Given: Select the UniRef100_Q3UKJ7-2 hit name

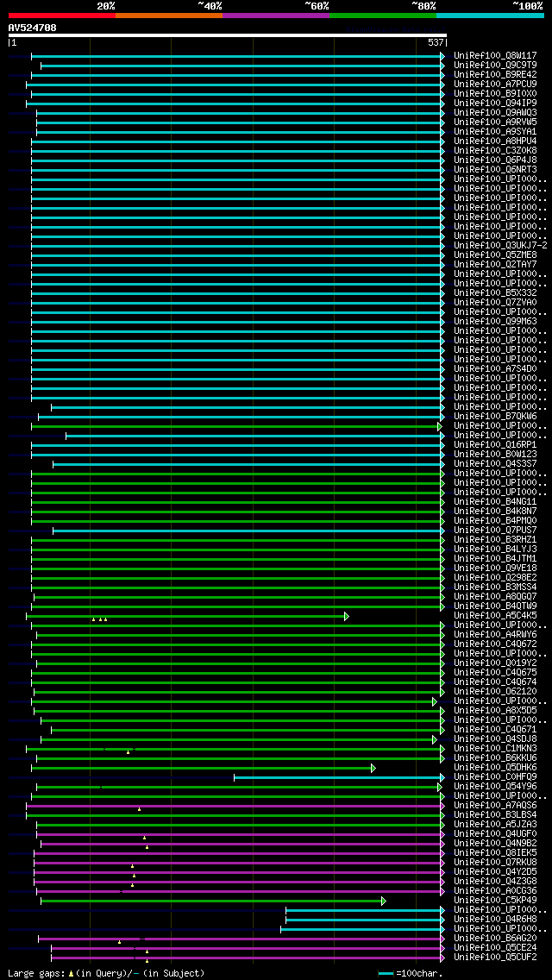Looking at the screenshot, I should tap(501, 246).
